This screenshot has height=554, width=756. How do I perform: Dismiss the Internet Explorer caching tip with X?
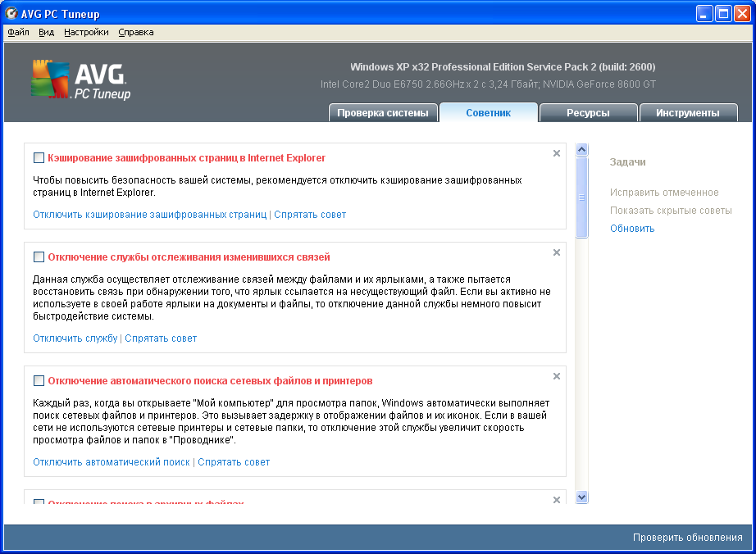point(557,153)
